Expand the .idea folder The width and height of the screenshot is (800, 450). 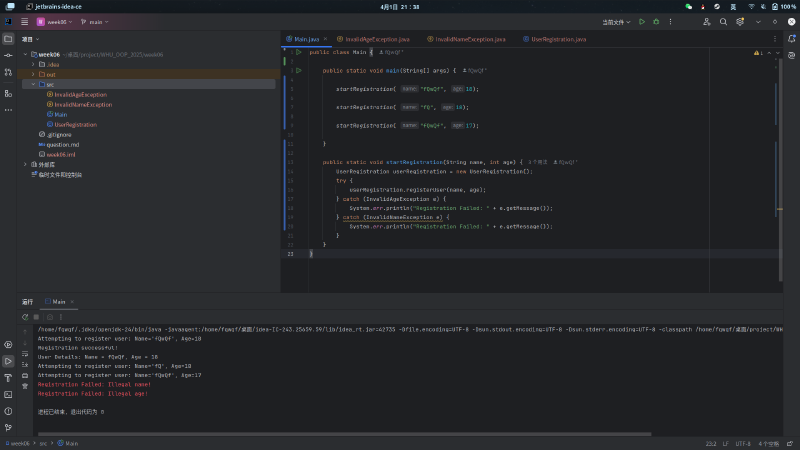tap(34, 64)
